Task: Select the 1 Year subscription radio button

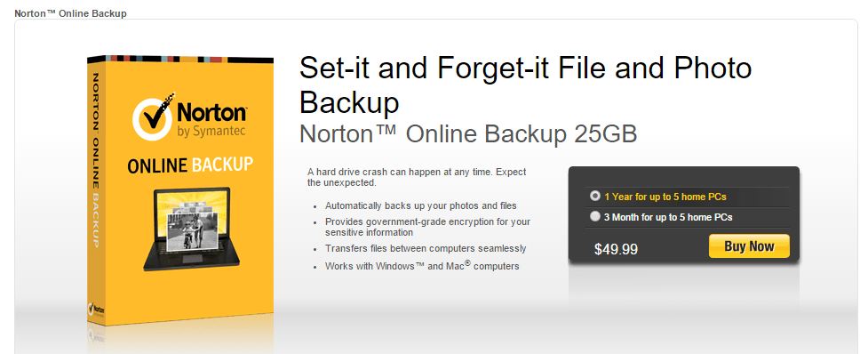Action: click(595, 196)
